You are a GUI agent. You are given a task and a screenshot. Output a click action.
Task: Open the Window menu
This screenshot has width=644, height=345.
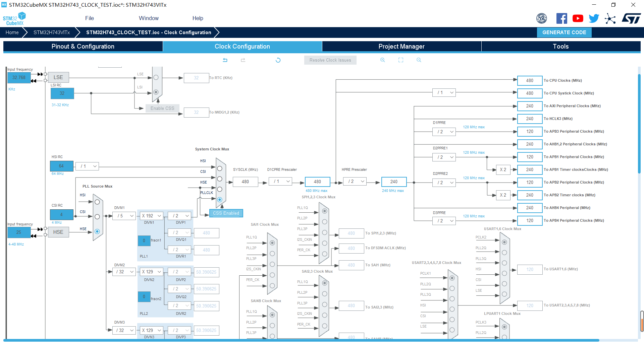click(x=149, y=18)
